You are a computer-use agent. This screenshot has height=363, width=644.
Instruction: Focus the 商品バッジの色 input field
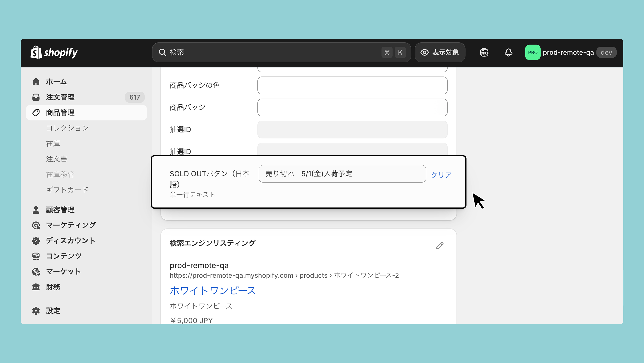tap(352, 85)
